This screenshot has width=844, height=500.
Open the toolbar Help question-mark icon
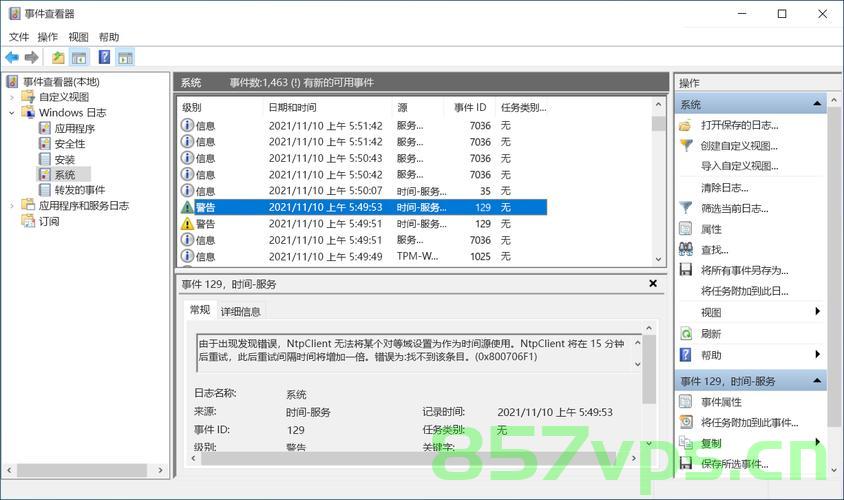pyautogui.click(x=104, y=57)
